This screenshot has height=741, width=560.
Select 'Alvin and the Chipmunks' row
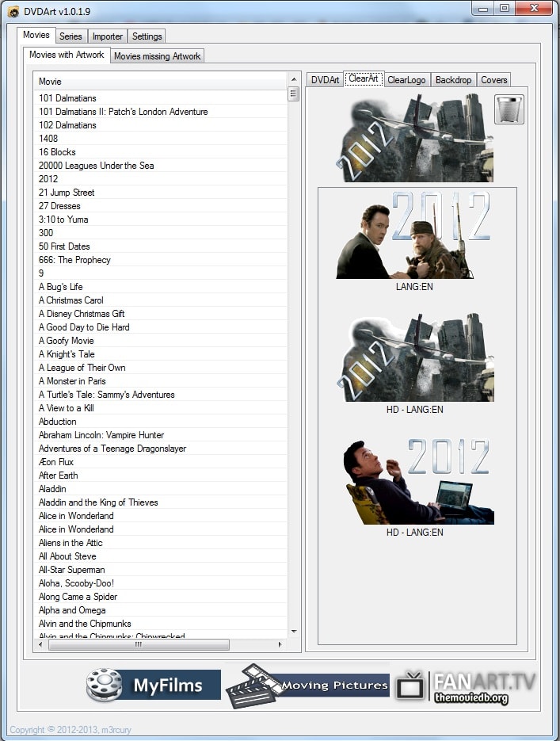[161, 624]
